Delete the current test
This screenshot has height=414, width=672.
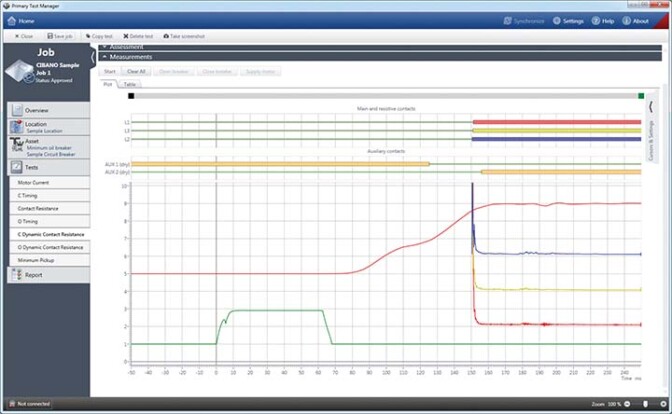138,36
